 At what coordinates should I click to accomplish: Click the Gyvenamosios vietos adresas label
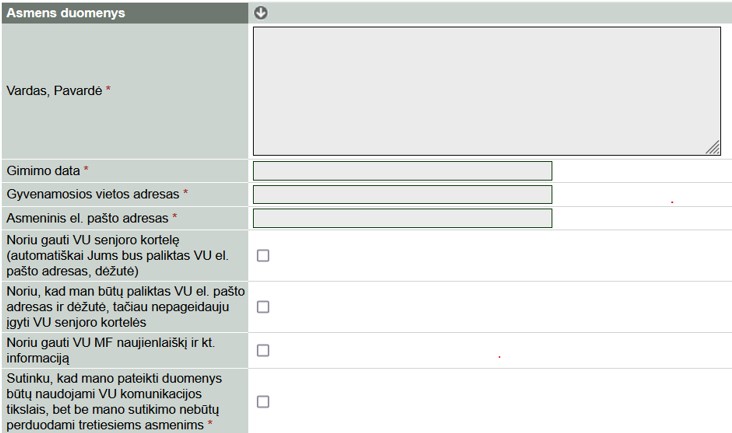pos(93,194)
